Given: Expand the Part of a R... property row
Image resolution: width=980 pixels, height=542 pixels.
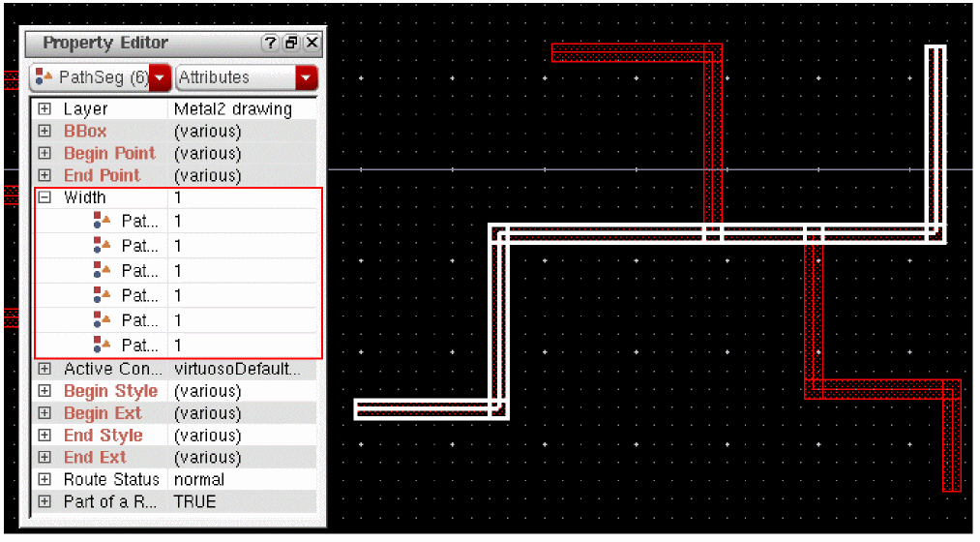Looking at the screenshot, I should click(x=45, y=501).
